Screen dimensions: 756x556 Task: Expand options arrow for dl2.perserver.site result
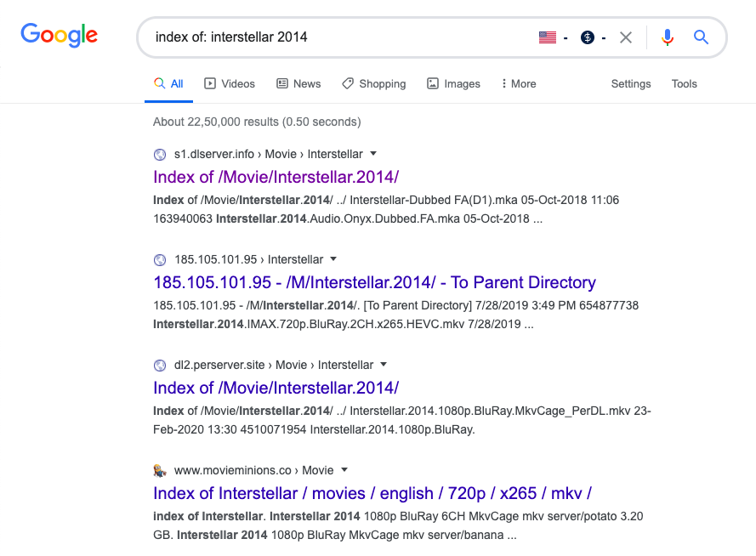tap(384, 364)
